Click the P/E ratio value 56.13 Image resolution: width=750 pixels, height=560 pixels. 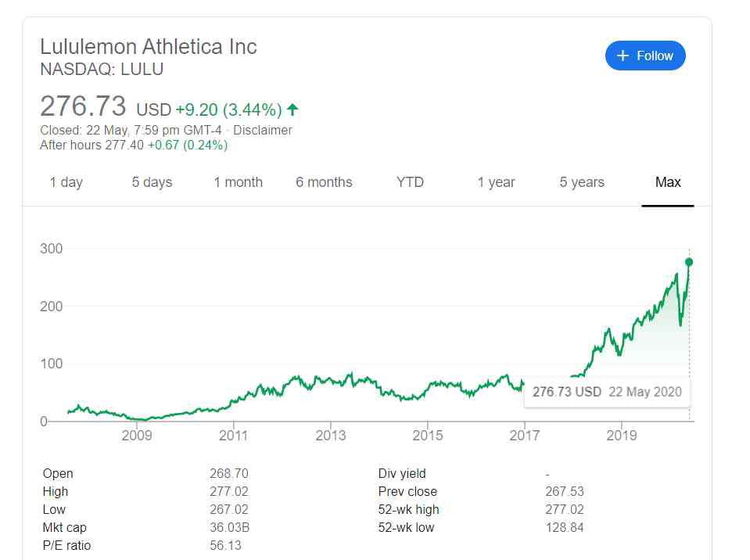[x=225, y=546]
